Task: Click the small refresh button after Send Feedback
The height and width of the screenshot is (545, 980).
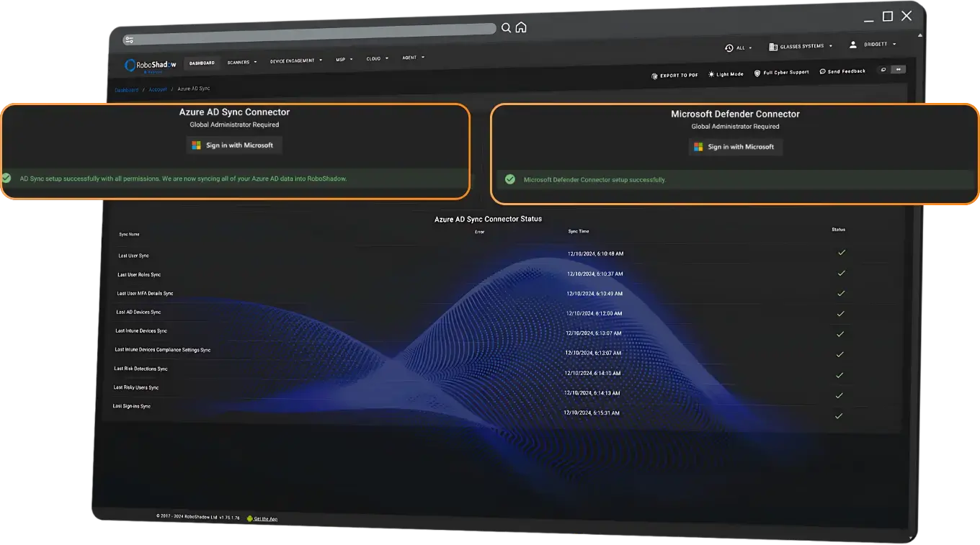Action: [883, 70]
